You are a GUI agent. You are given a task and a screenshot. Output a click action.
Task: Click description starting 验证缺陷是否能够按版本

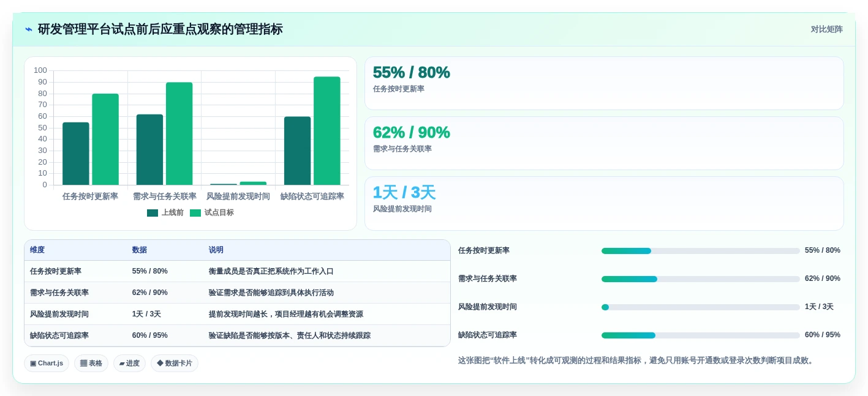290,335
